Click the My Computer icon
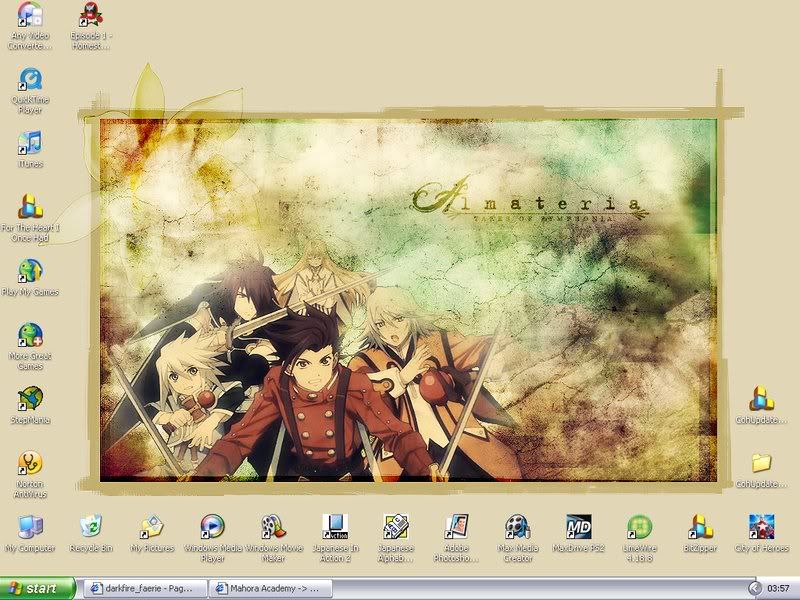 30,527
